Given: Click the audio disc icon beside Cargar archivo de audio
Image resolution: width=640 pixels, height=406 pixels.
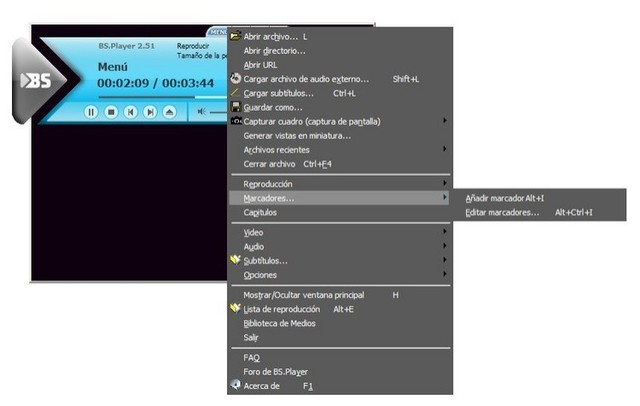Looking at the screenshot, I should click(236, 78).
